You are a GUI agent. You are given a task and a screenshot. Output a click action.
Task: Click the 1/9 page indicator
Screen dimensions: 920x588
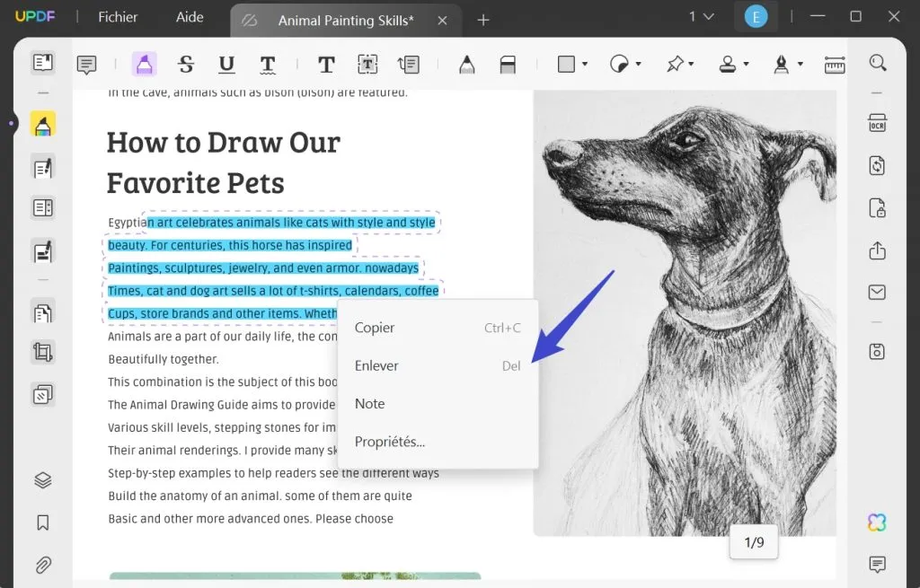click(x=754, y=542)
